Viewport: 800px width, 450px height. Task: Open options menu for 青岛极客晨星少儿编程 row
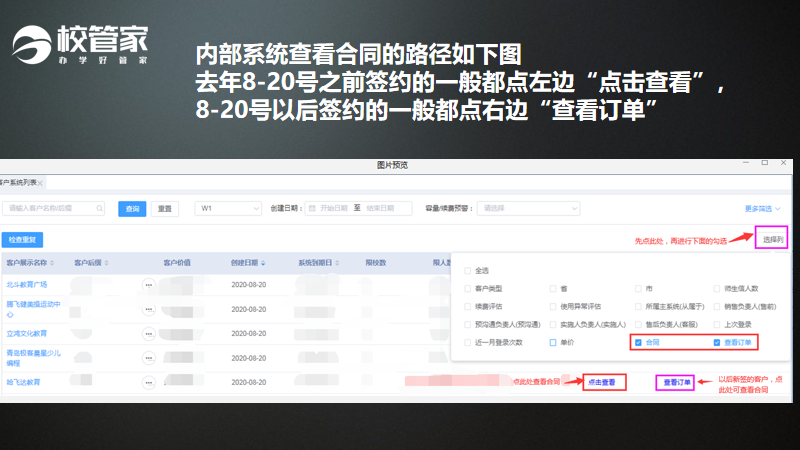point(148,358)
